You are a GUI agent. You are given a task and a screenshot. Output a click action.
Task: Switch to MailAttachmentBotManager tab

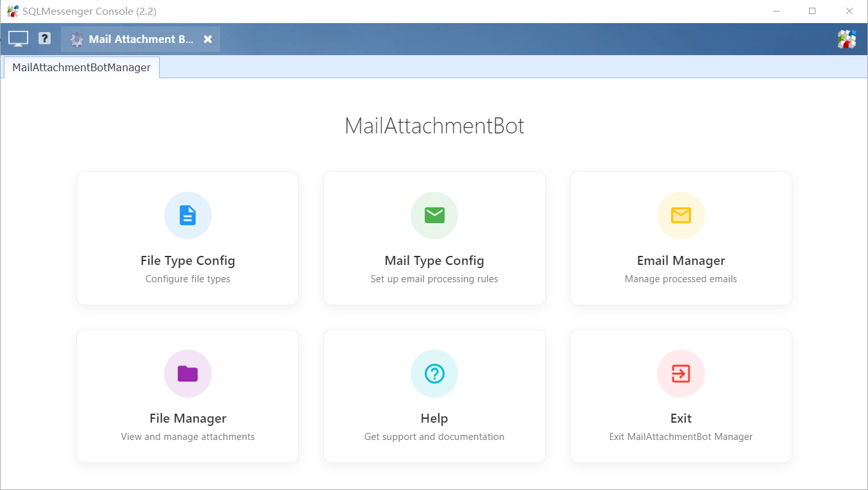pos(81,67)
